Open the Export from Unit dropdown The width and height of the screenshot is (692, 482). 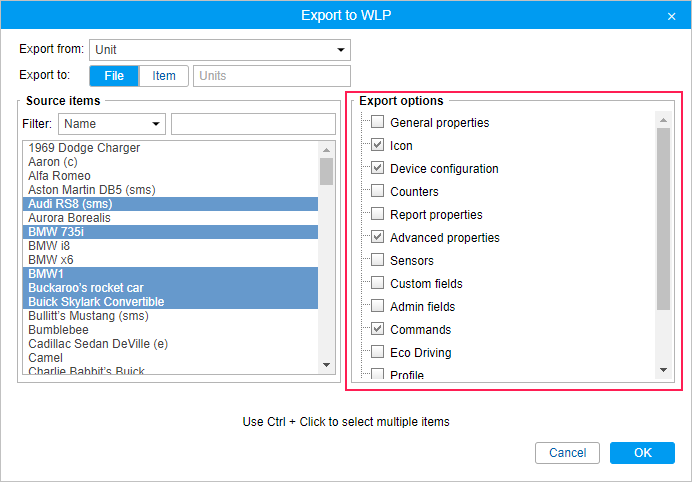coord(219,50)
